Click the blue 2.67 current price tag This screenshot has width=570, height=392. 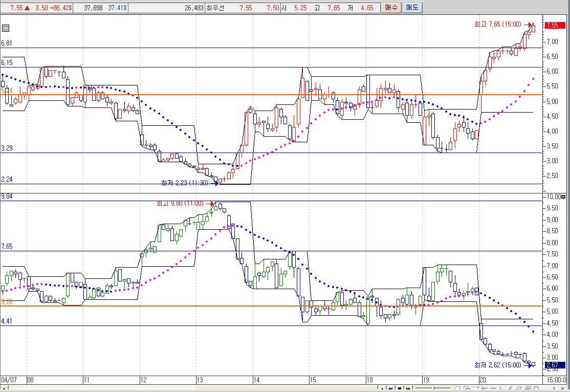(x=552, y=365)
